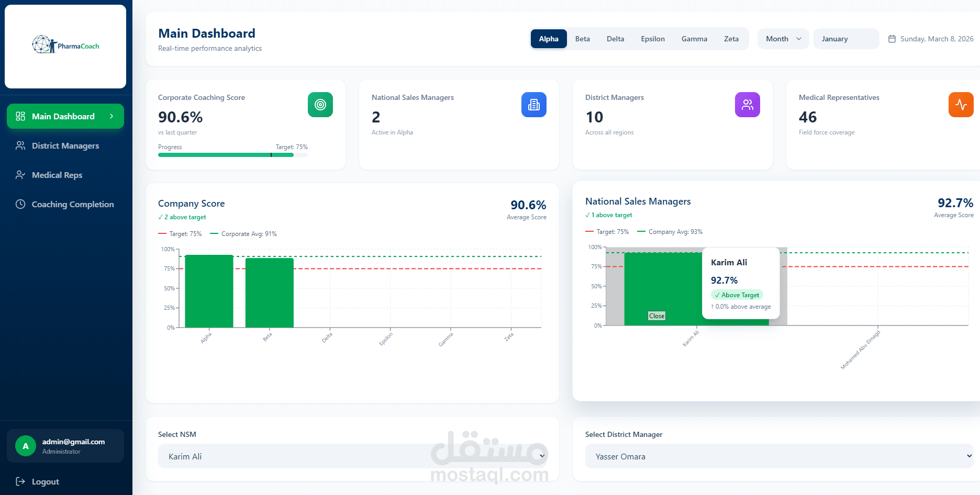Image resolution: width=980 pixels, height=495 pixels.
Task: Click the Medical Reps sidebar icon
Action: click(20, 175)
